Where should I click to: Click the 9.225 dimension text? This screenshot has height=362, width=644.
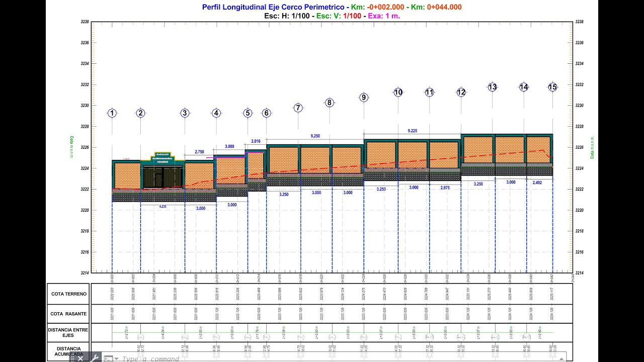[x=412, y=131]
